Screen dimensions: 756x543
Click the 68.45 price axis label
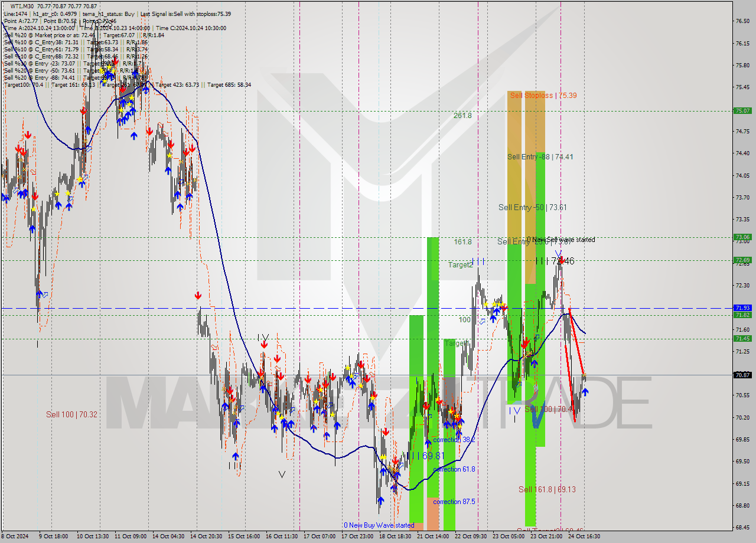pos(742,527)
